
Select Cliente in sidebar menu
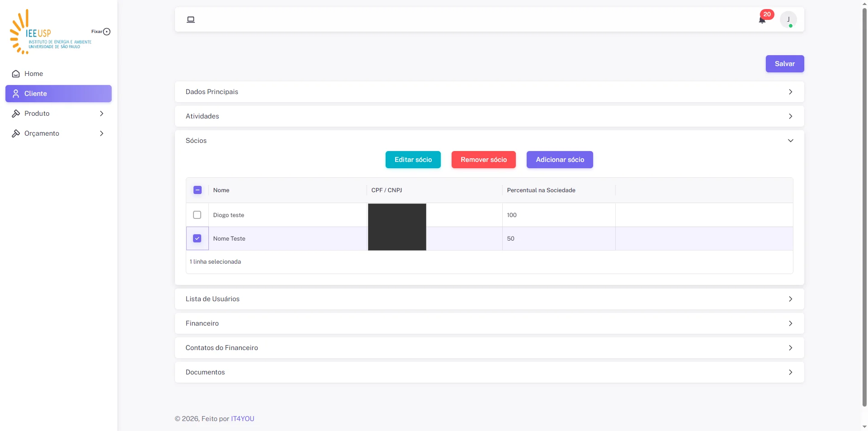pos(58,94)
